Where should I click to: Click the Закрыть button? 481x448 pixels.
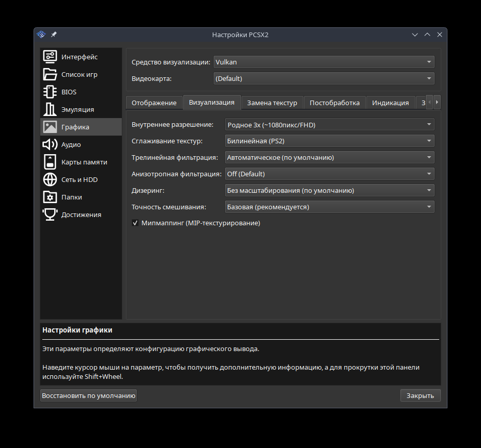(x=420, y=395)
